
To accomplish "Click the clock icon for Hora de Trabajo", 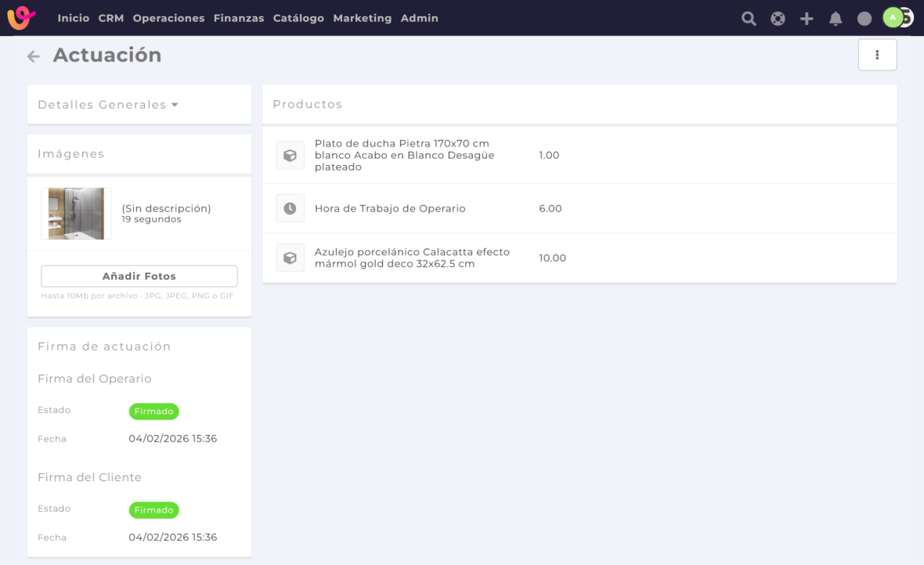I will [290, 209].
